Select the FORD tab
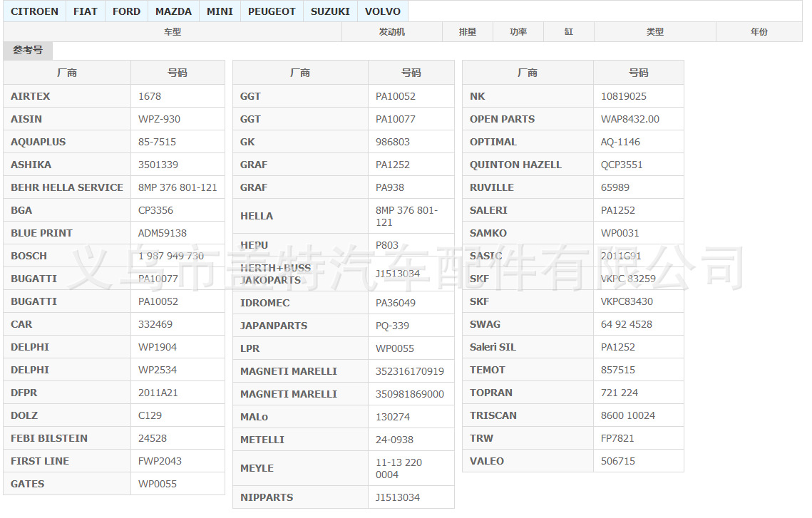 pos(126,11)
